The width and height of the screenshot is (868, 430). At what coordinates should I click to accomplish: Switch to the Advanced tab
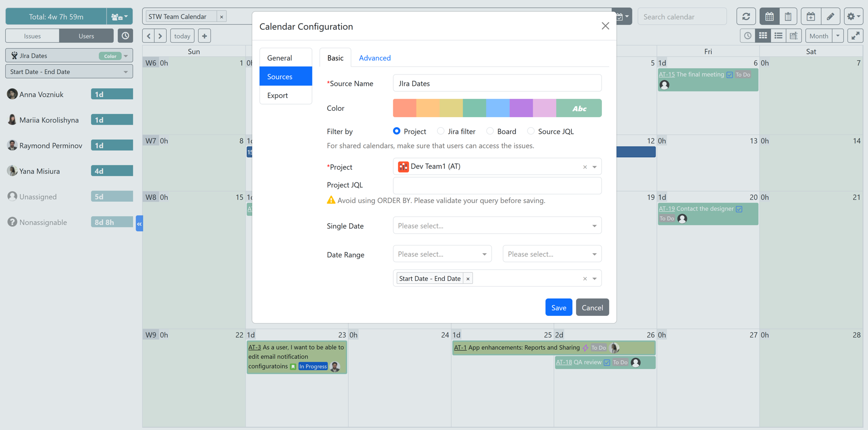pos(375,57)
